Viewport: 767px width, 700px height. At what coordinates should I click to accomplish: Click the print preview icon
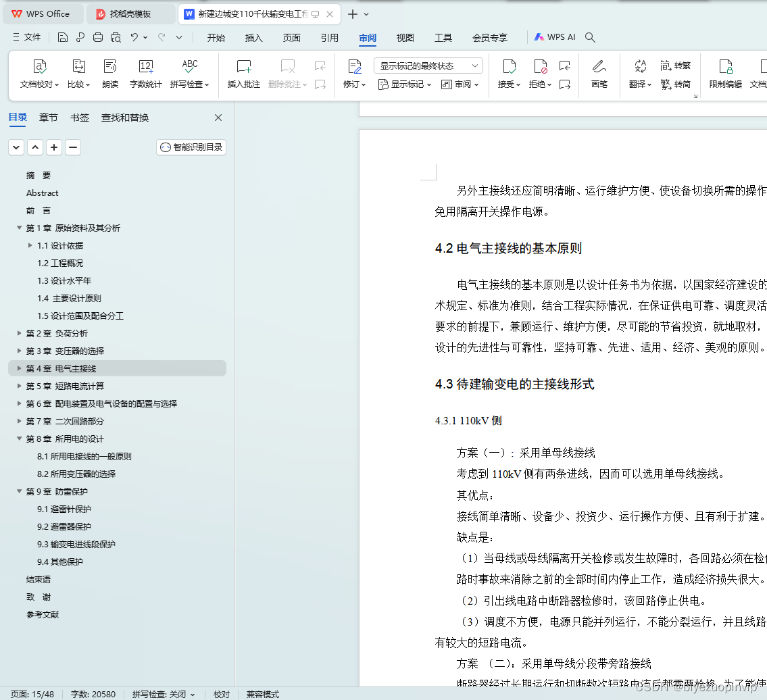click(116, 37)
